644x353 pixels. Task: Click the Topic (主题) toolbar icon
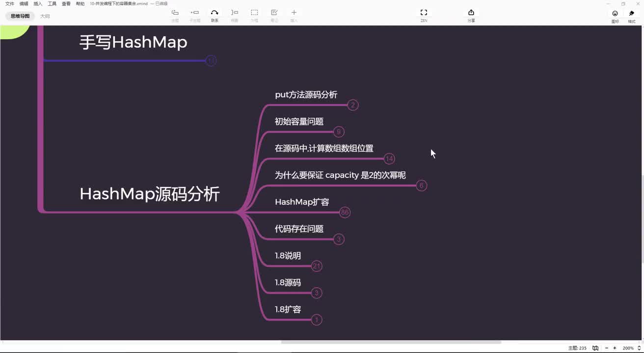click(x=175, y=13)
